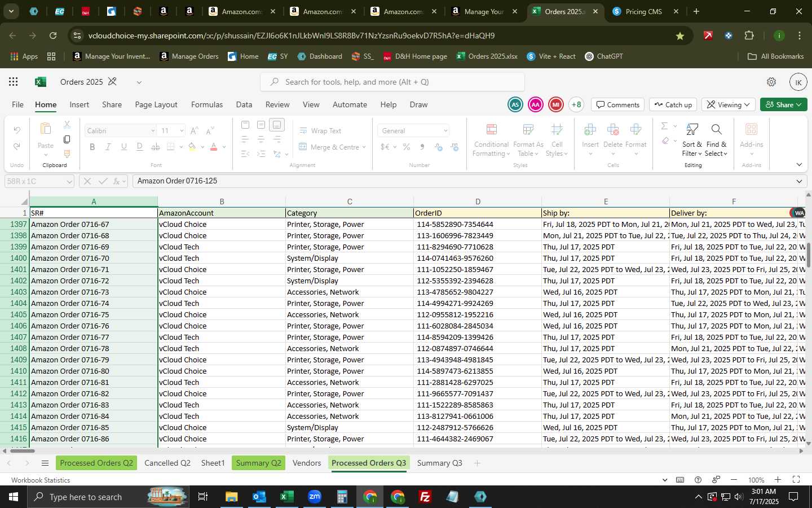Open the borders dropdown arrow
812x508 pixels.
click(x=181, y=147)
